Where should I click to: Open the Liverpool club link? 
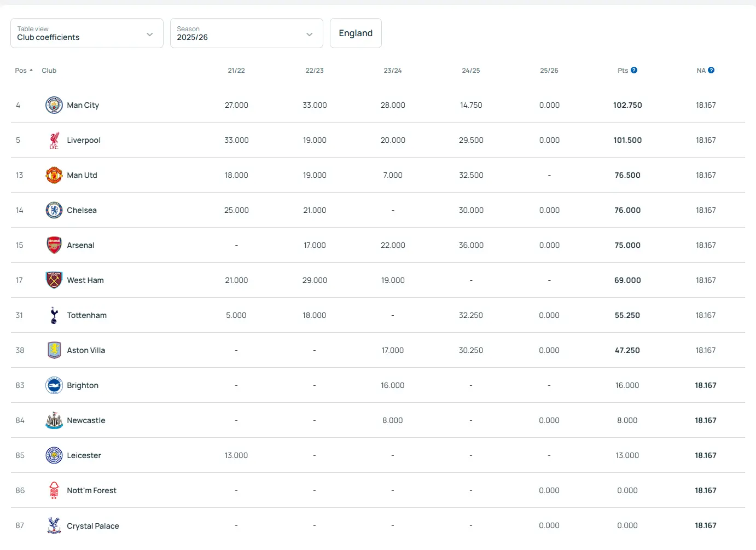pos(84,140)
